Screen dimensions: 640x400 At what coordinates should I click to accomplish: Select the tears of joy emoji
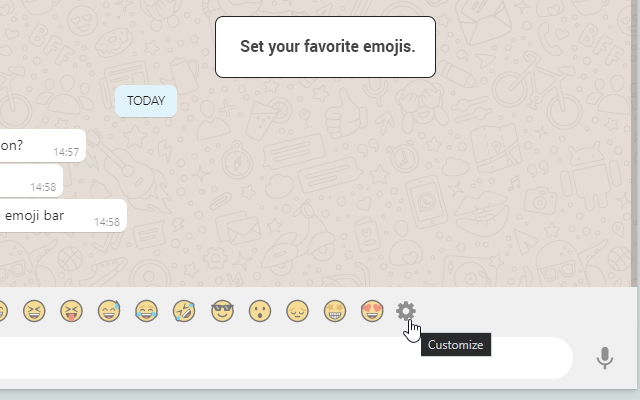(146, 312)
